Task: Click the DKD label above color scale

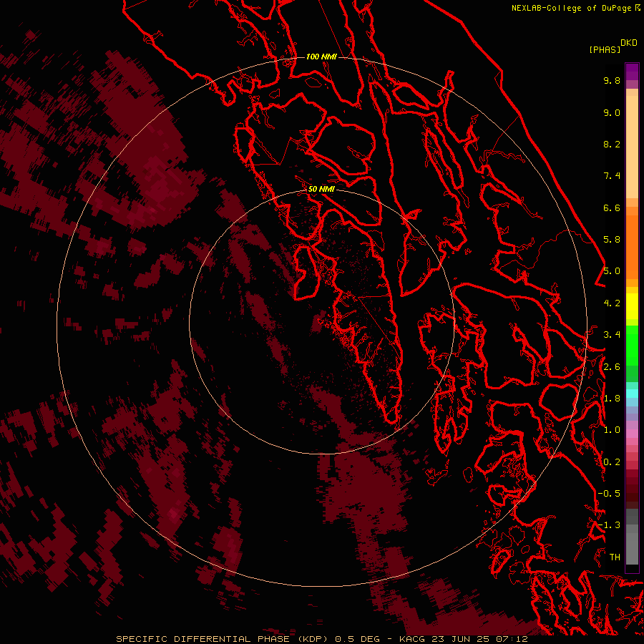Action: pos(629,43)
